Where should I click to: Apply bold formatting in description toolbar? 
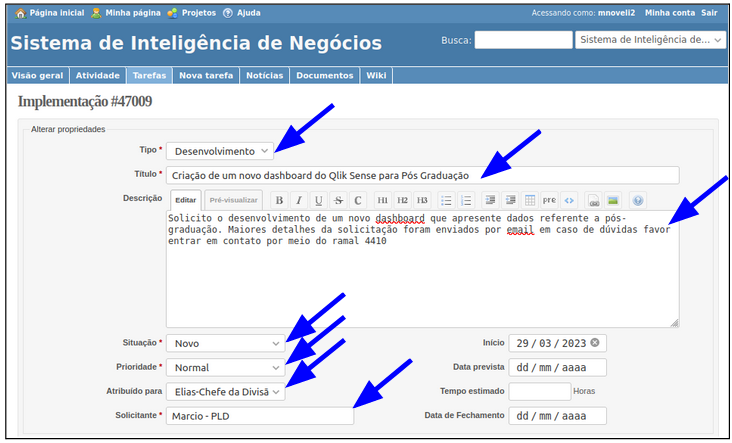pos(280,200)
